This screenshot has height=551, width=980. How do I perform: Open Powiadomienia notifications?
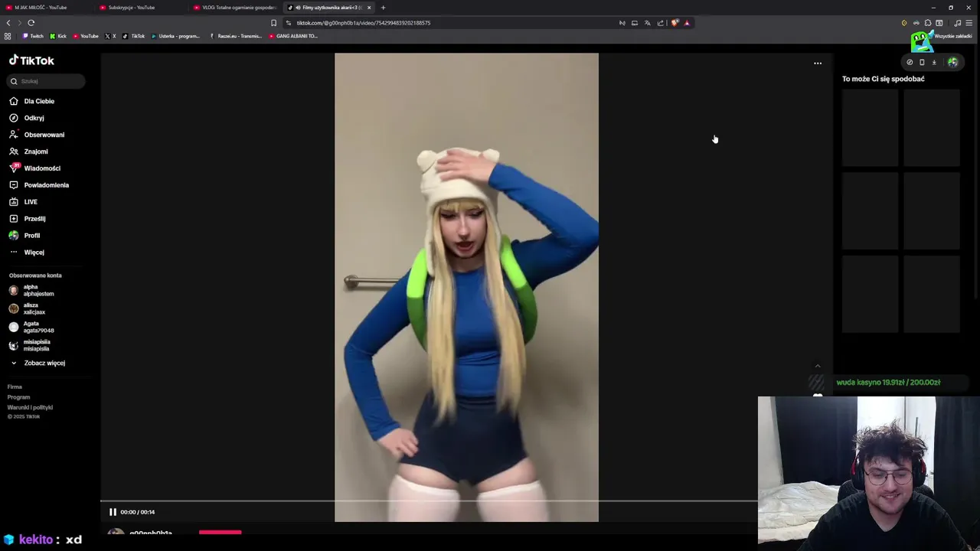pos(39,185)
